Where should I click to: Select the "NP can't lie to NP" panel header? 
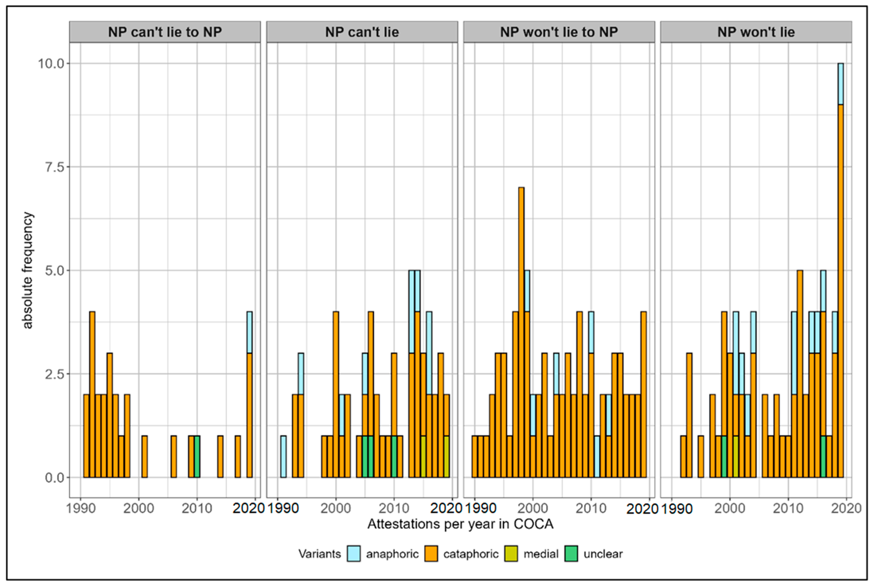click(165, 32)
